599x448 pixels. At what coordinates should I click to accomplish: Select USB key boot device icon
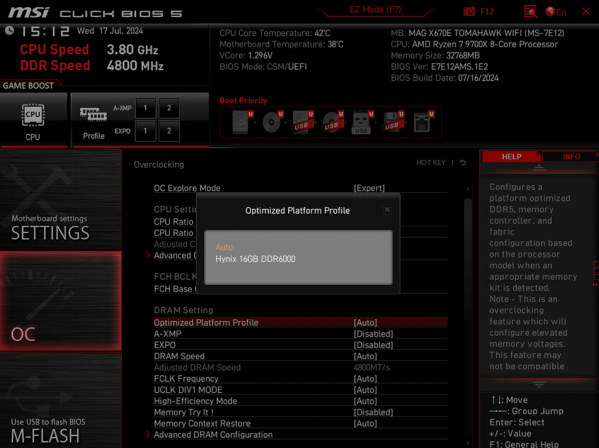tap(363, 122)
